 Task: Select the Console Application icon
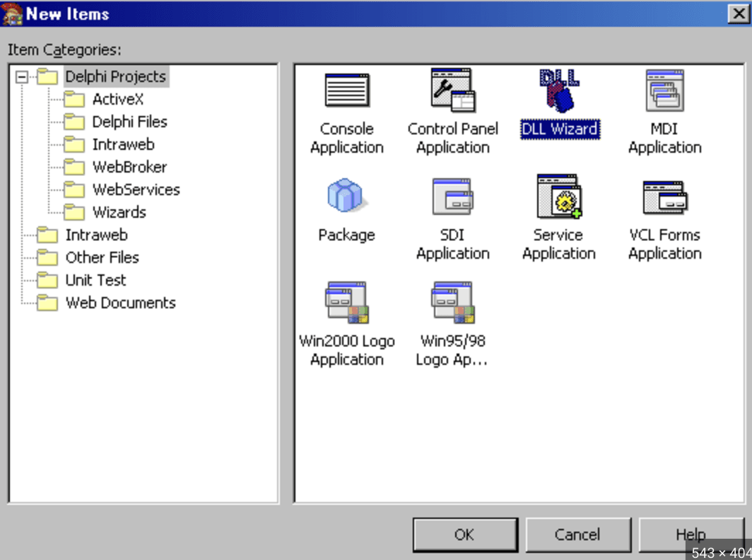(x=347, y=91)
